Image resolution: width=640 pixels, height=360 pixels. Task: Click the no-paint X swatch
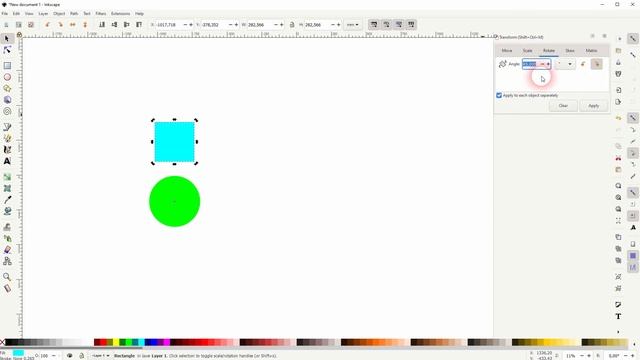tap(2, 342)
